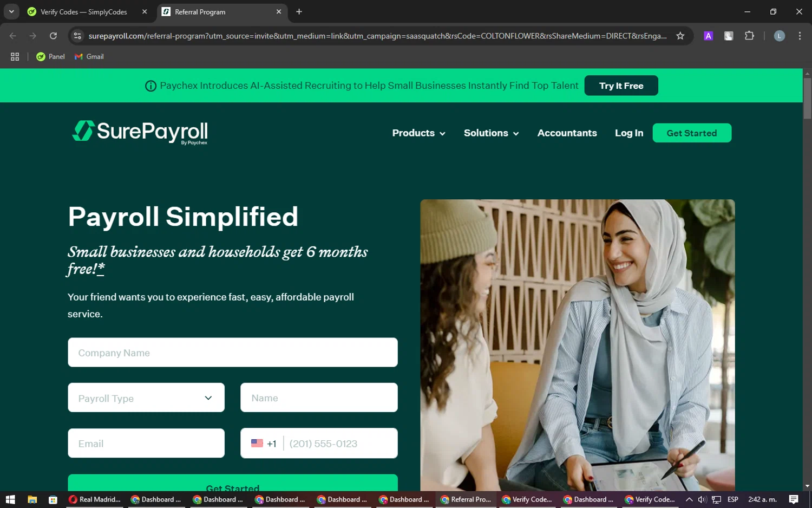Click the ESP language indicator
Image resolution: width=812 pixels, height=508 pixels.
click(x=733, y=499)
